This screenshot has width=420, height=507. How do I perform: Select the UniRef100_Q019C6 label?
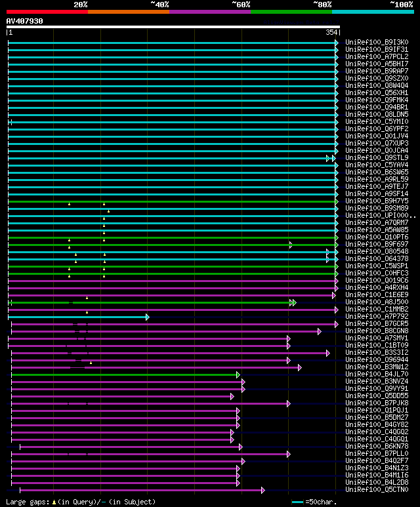[x=377, y=280]
